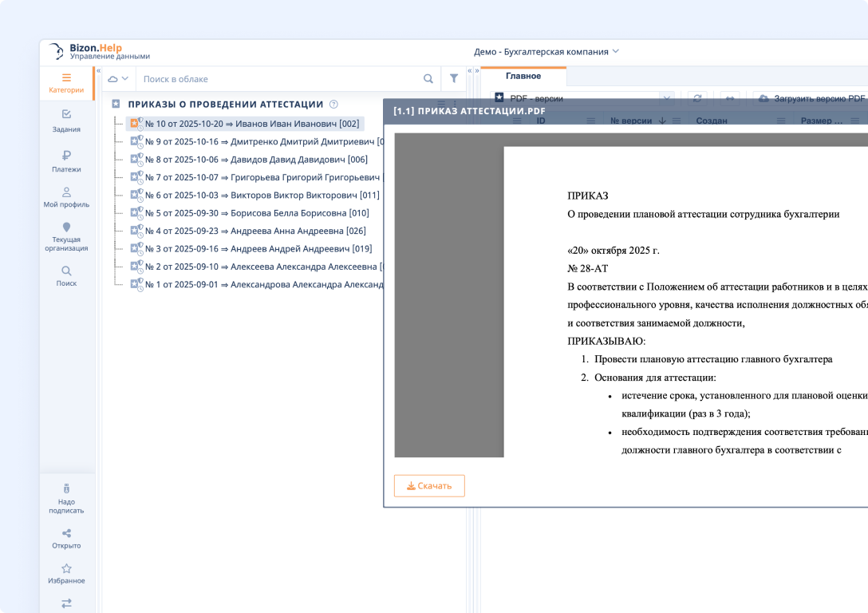Open the Избранное star section
The image size is (868, 613).
click(x=66, y=573)
